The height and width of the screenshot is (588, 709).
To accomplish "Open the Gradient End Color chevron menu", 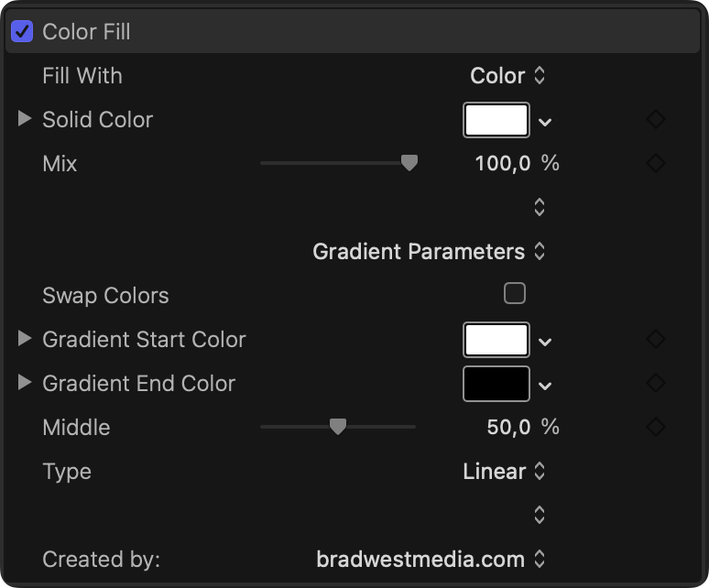I will tap(545, 385).
